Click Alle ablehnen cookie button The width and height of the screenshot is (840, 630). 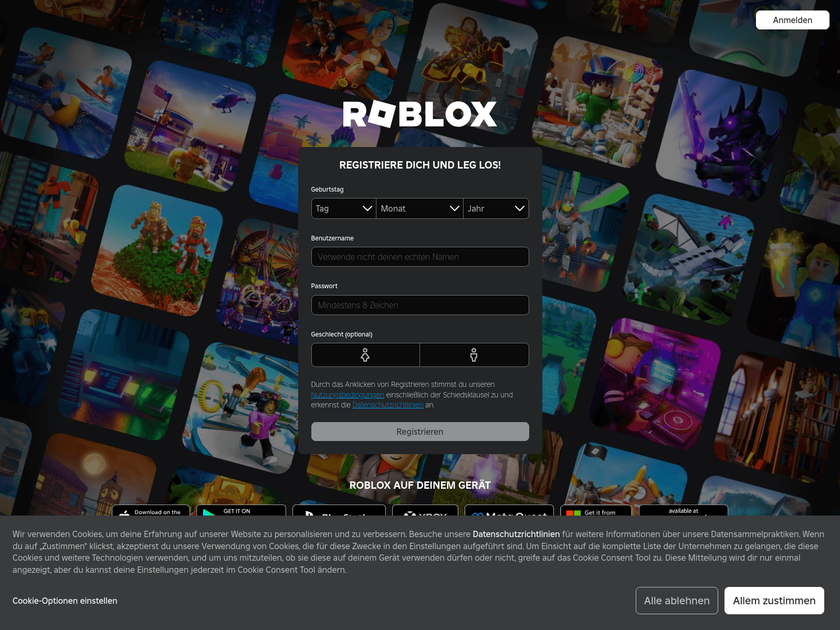coord(677,601)
